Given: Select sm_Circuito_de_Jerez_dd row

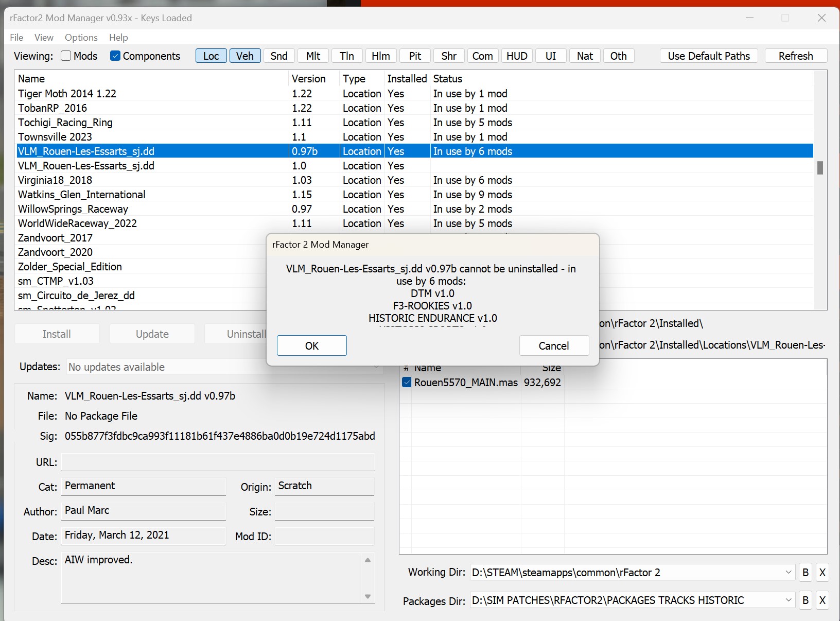Looking at the screenshot, I should [141, 296].
